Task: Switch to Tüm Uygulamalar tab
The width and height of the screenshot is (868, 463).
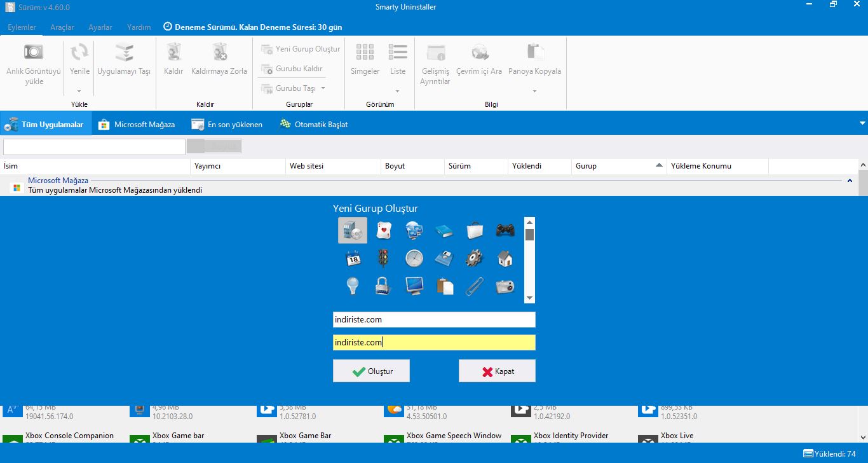Action: 45,124
